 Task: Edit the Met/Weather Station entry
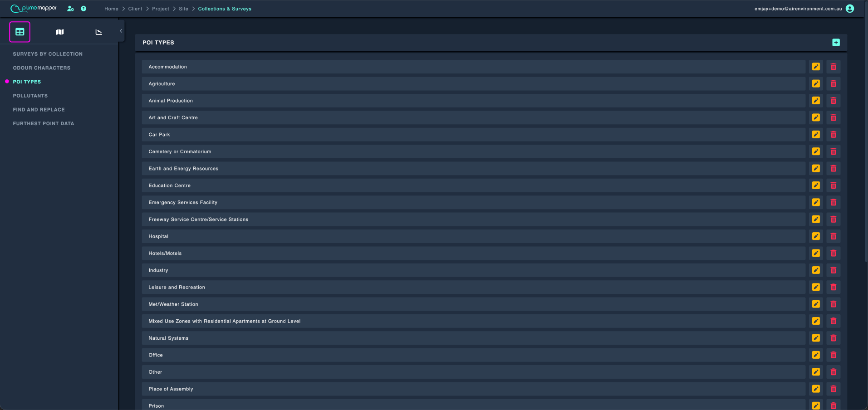click(816, 304)
